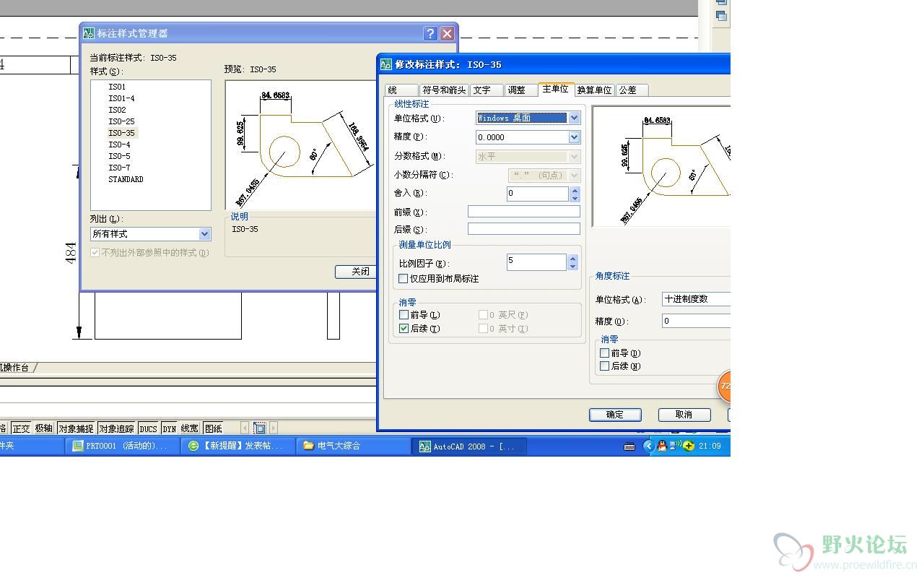Click the 比例因子(E) value field
Viewport: 924px width, 578px height.
[537, 262]
